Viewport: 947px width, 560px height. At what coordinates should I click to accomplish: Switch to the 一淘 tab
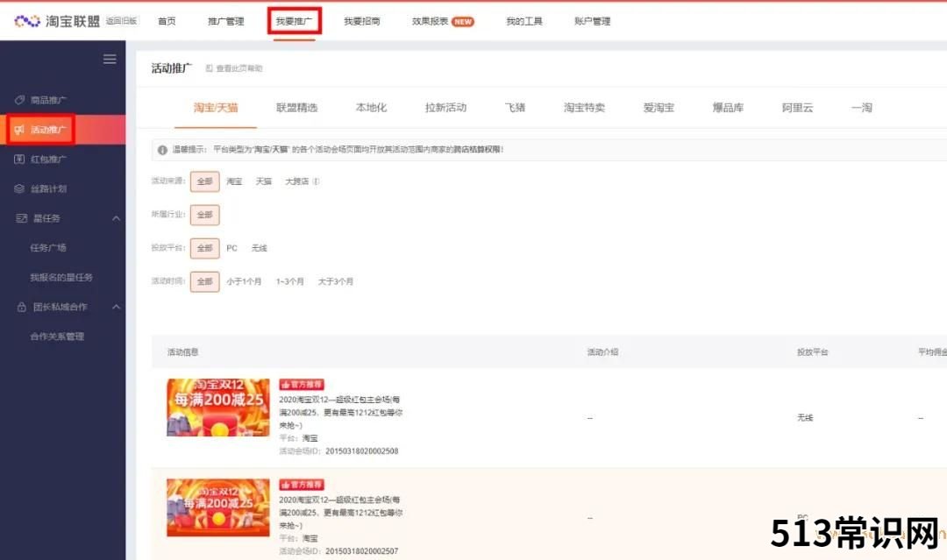pos(862,108)
